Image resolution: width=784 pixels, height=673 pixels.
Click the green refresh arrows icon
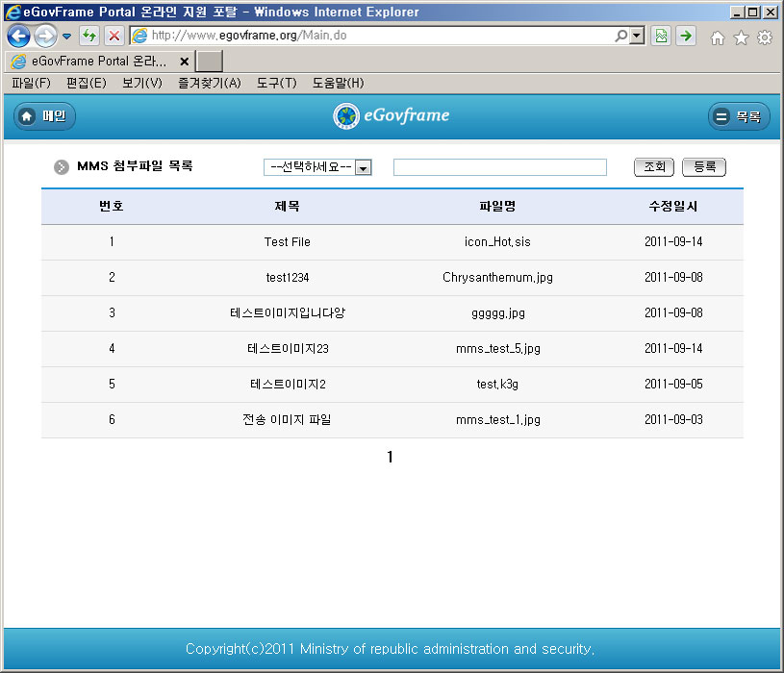click(89, 37)
